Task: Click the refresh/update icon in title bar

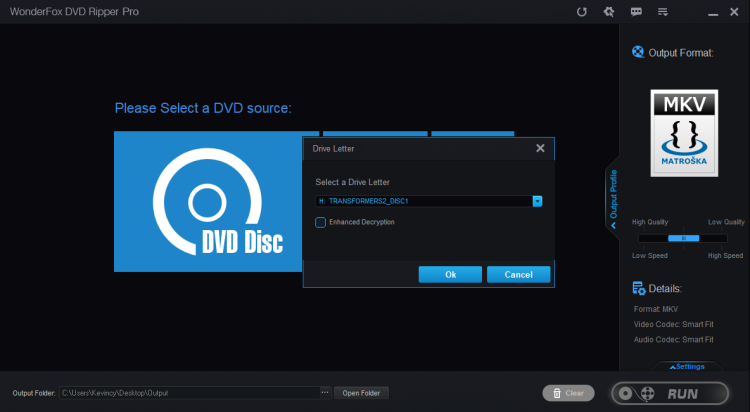Action: pyautogui.click(x=582, y=12)
